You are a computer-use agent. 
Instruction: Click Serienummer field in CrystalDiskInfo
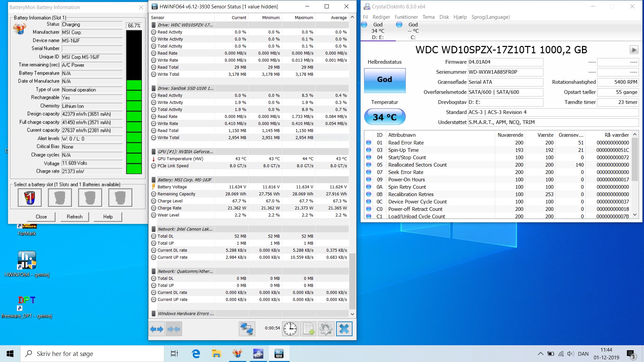(505, 72)
